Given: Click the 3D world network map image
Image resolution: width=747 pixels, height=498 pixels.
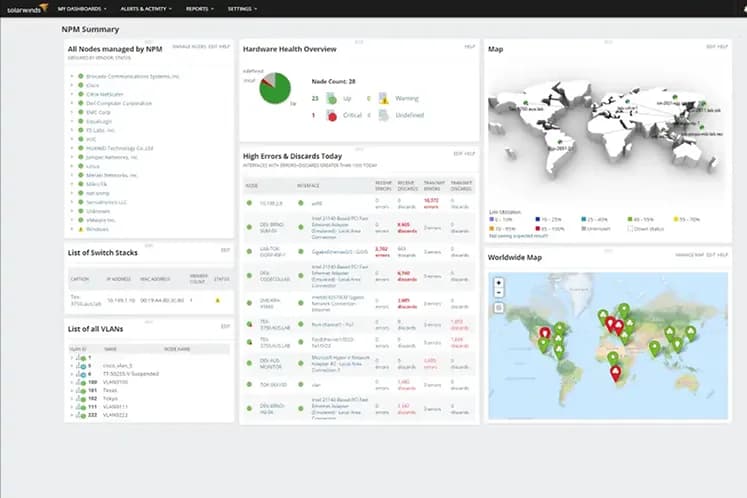Looking at the screenshot, I should tap(606, 131).
